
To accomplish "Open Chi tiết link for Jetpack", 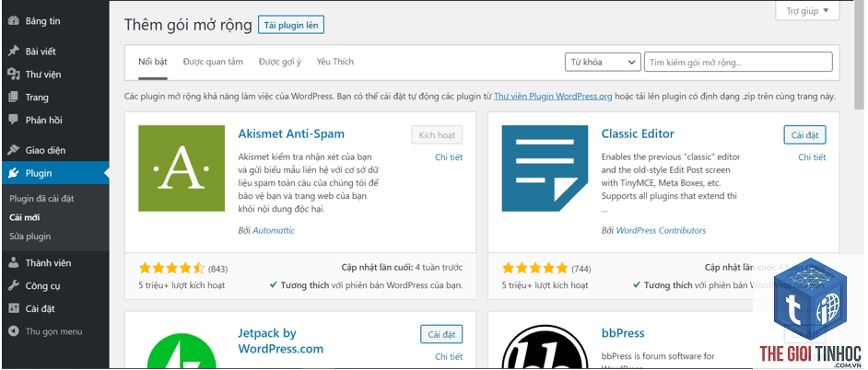I will 449,356.
